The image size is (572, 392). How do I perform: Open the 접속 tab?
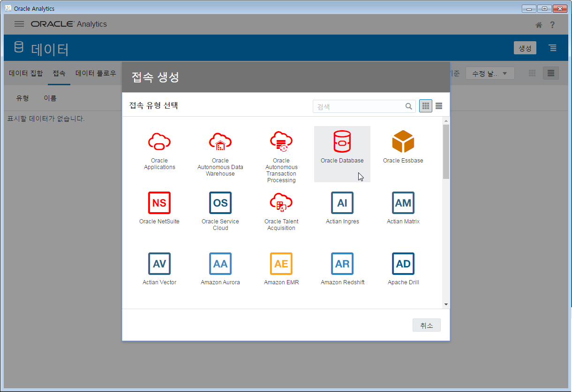(x=59, y=73)
